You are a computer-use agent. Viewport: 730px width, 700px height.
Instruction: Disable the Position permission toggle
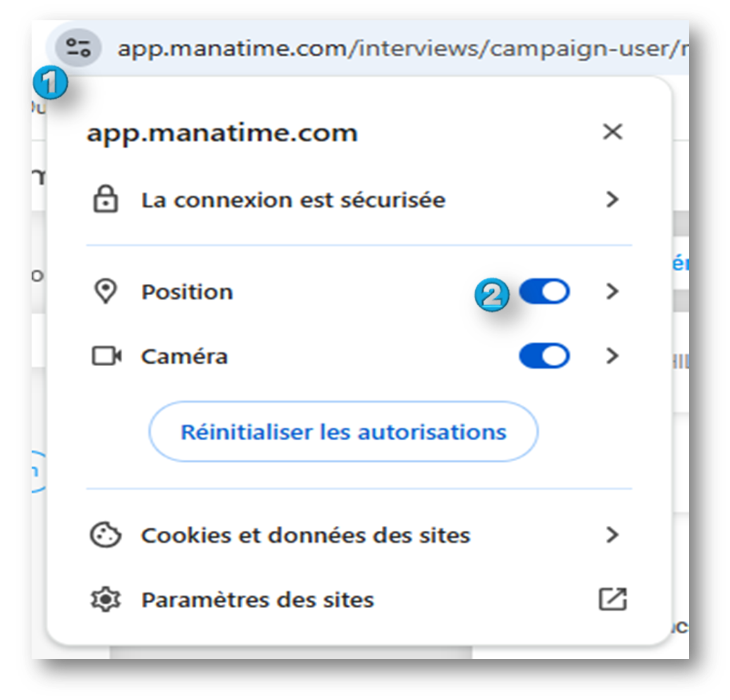click(x=544, y=291)
